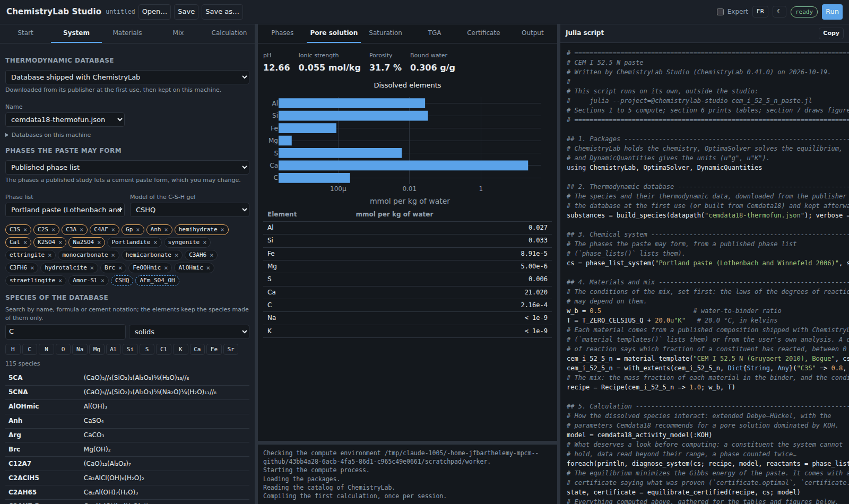Remove the Cal phase chip
This screenshot has width=849, height=504.
[25, 242]
